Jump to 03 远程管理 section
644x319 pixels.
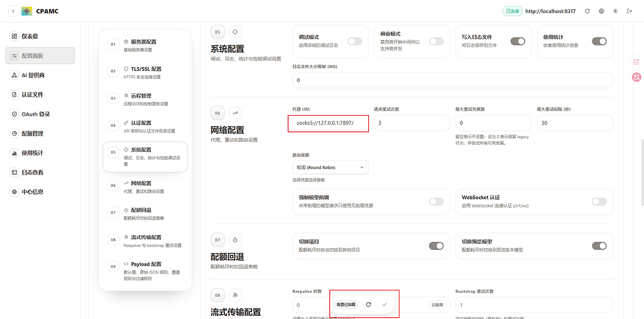(145, 99)
